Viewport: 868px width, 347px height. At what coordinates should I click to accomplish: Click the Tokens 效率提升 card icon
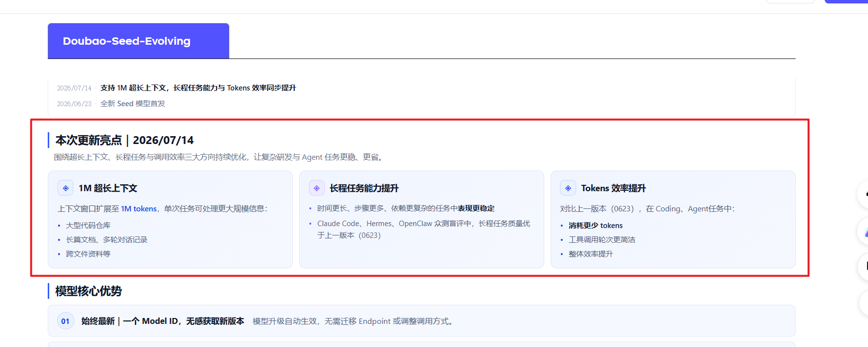(568, 188)
